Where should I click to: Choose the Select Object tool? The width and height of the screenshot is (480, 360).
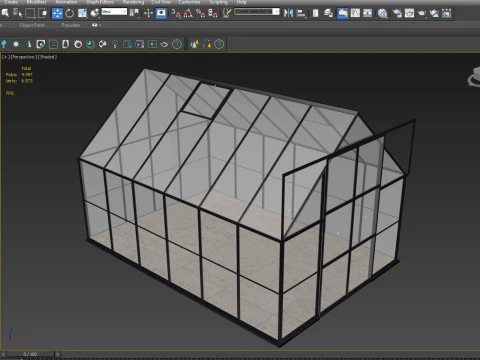click(5, 13)
